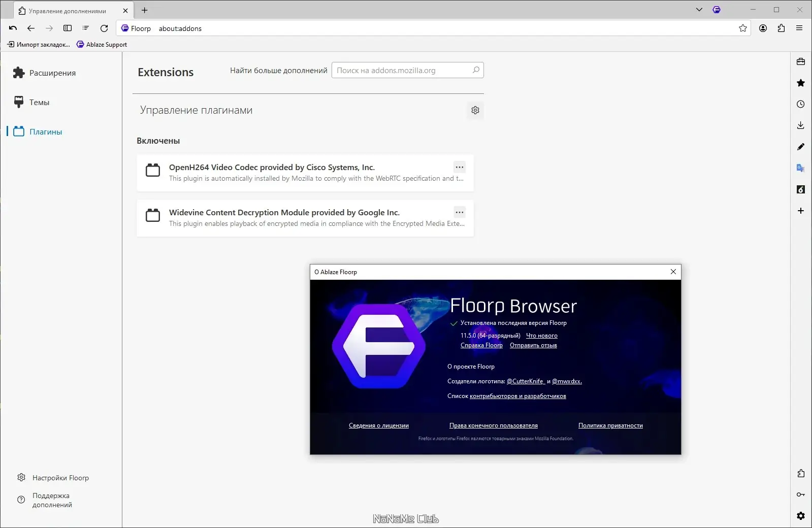Add a web panel with plus icon

(801, 211)
